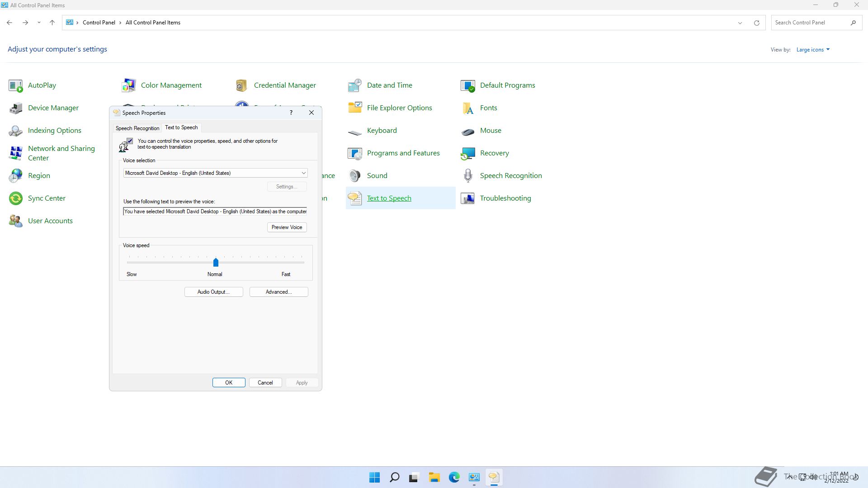
Task: Click the Voice speed slider thumb
Action: tap(216, 262)
